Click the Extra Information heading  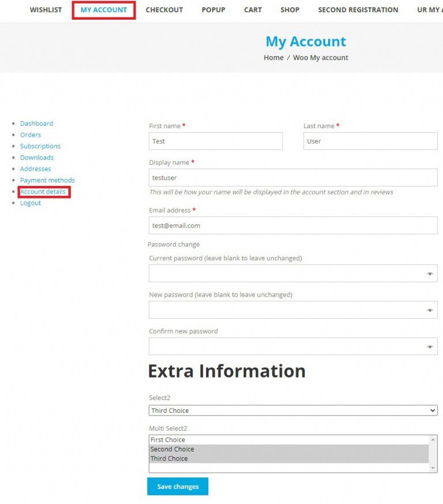tap(227, 371)
